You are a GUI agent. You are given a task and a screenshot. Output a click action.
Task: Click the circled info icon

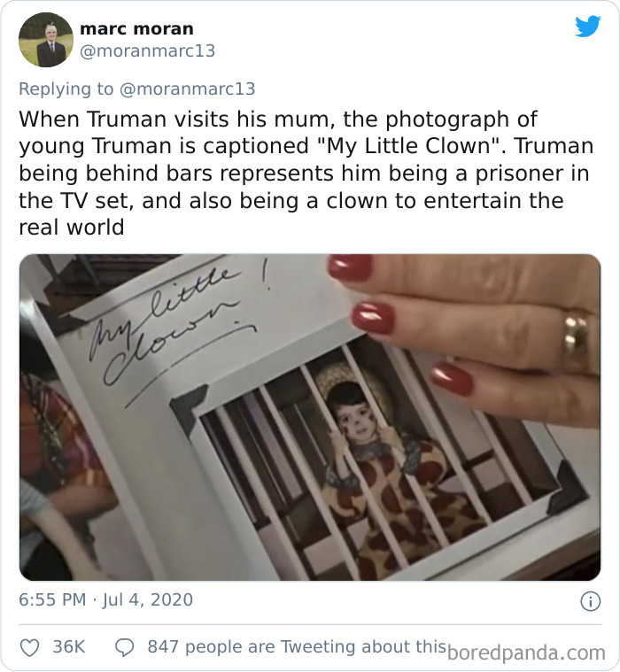590,602
